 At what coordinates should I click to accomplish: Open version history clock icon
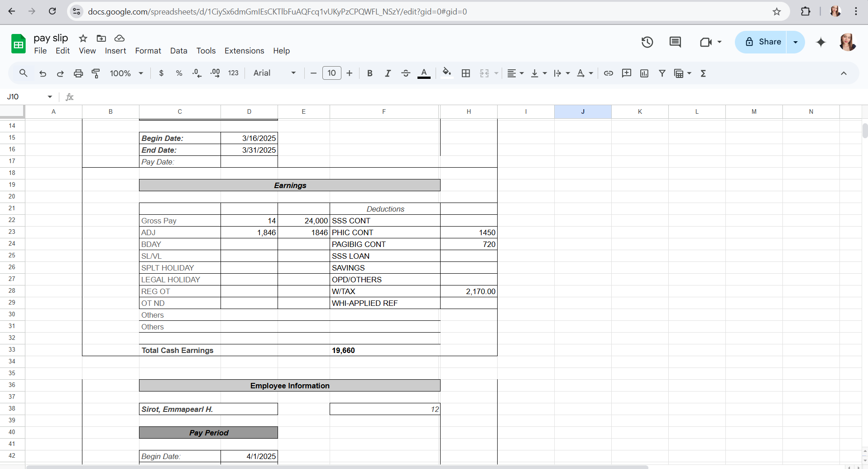(647, 42)
